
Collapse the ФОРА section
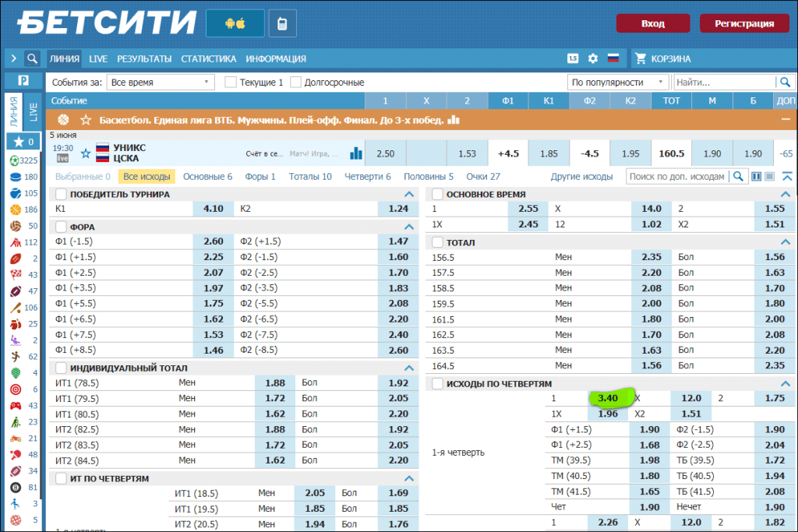(x=408, y=227)
